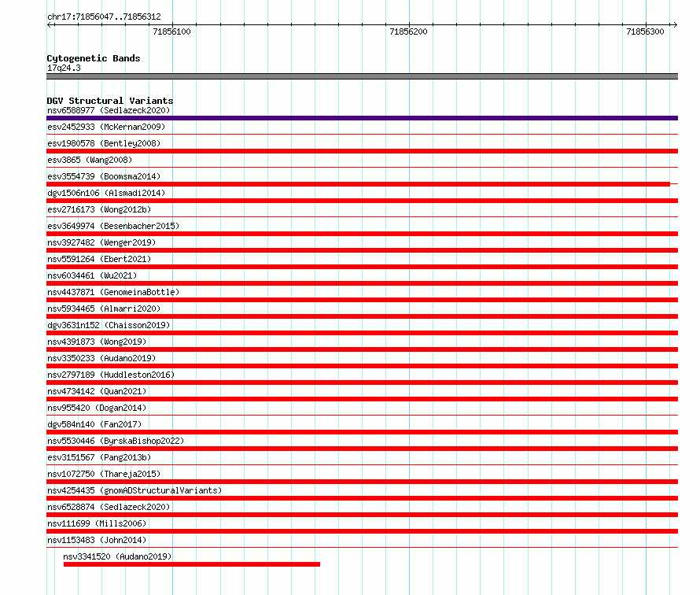Open variant nsv4734142 (Quan2021)
700x595 pixels.
pyautogui.click(x=97, y=391)
